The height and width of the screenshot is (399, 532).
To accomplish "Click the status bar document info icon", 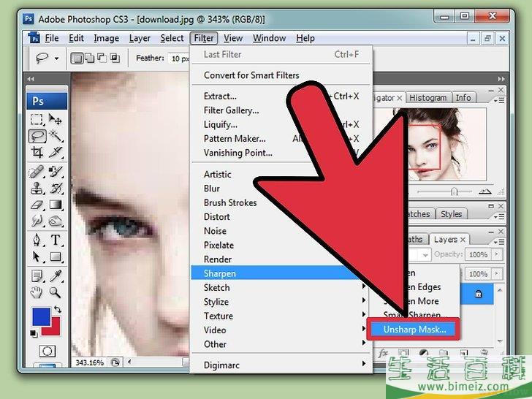I will coord(115,362).
